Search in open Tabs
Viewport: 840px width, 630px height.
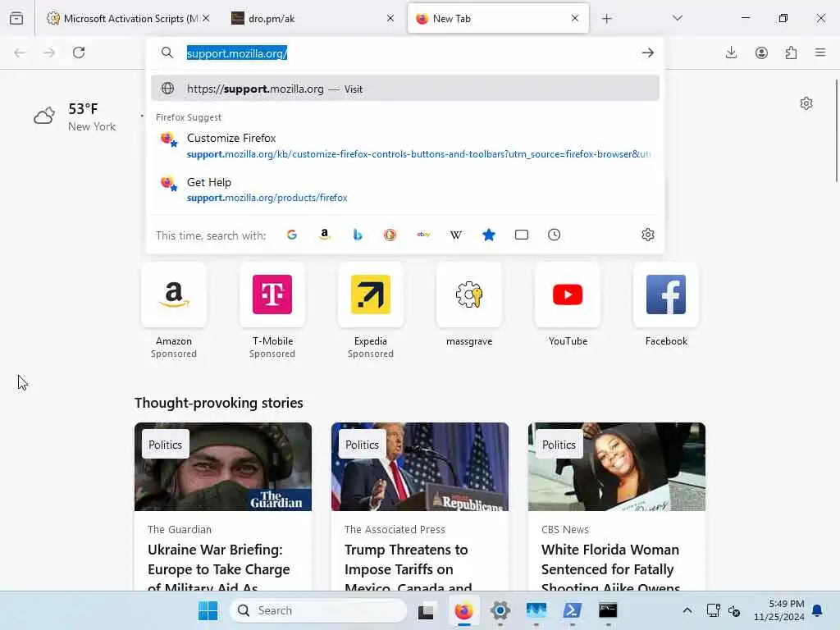point(521,235)
